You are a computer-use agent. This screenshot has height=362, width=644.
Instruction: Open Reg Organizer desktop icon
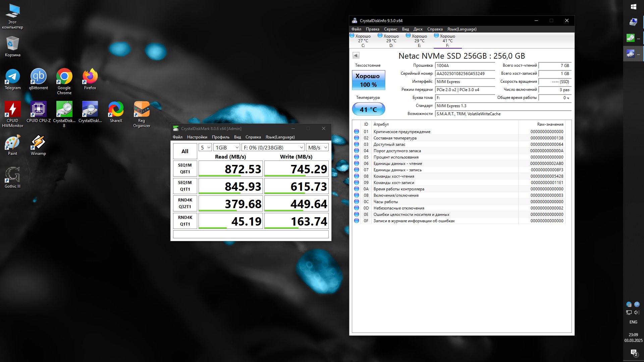coord(142,114)
